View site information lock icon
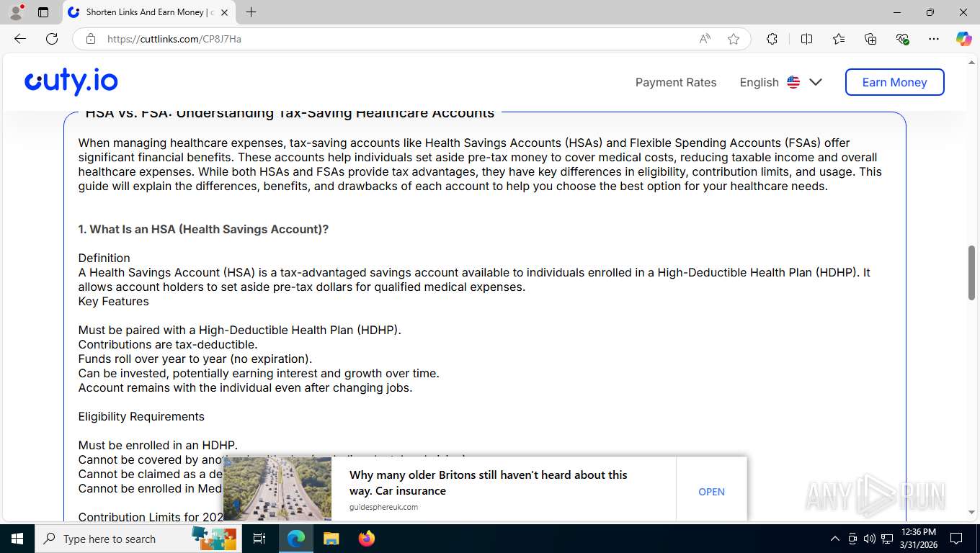980x553 pixels. pos(91,39)
